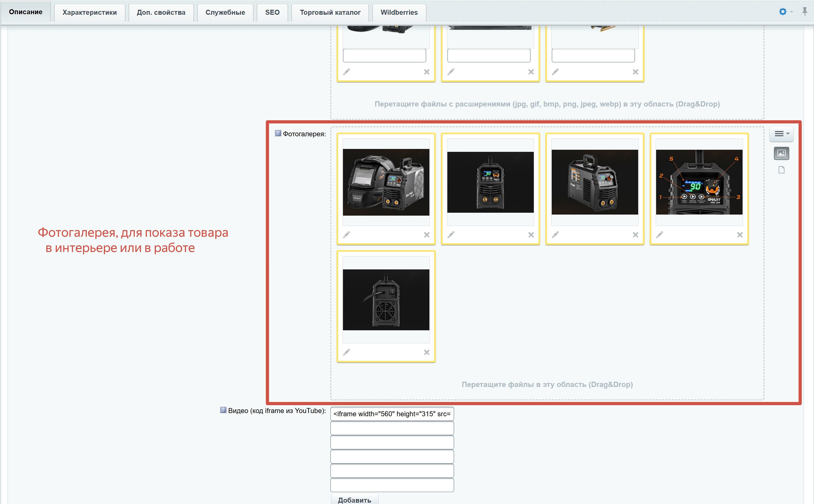814x504 pixels.
Task: Click pencil icon on numbered panel photo
Action: pyautogui.click(x=659, y=235)
